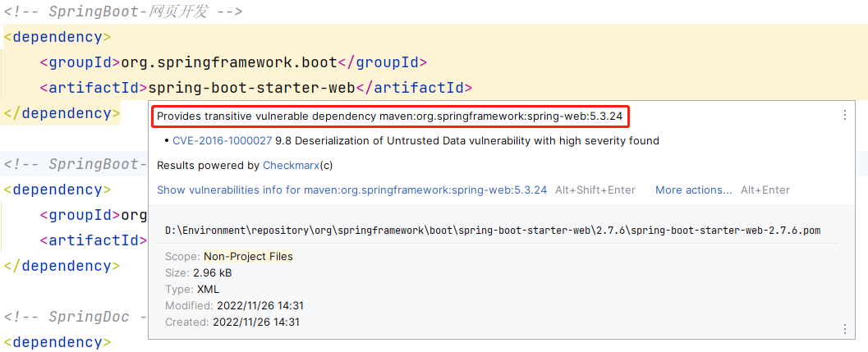Click the spring-boot-starter-web artifactId text
868x352 pixels.
tap(252, 88)
